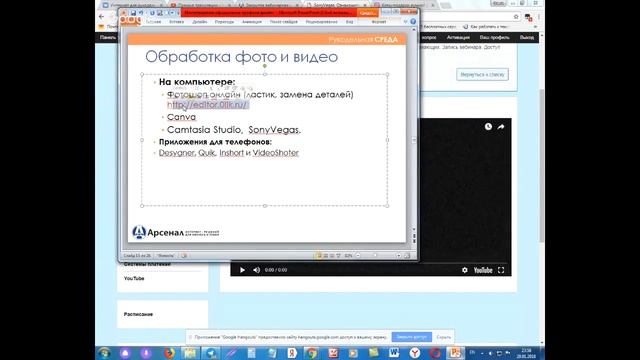Follow the editor.0lik.ru hyperlink on the slide
Image resolution: width=640 pixels, height=360 pixels.
point(207,104)
